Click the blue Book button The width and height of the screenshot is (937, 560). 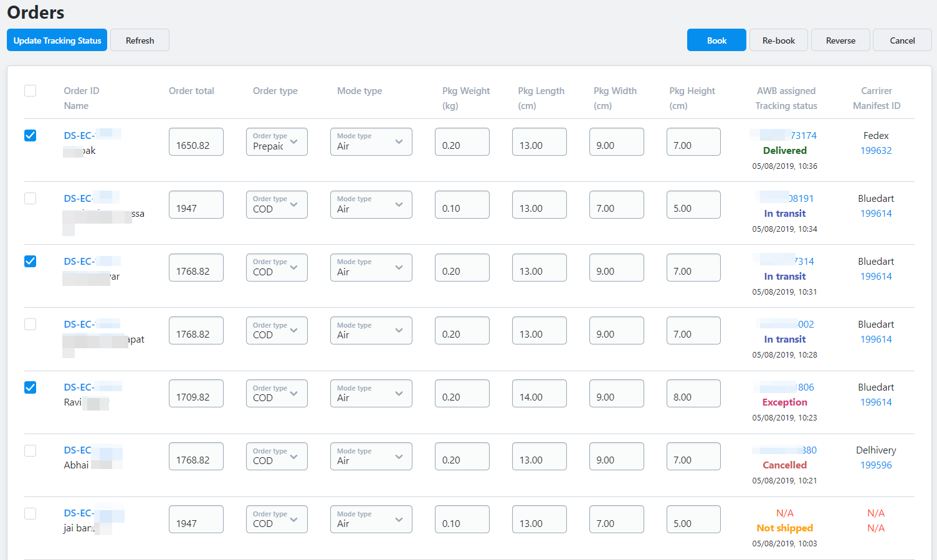point(716,40)
